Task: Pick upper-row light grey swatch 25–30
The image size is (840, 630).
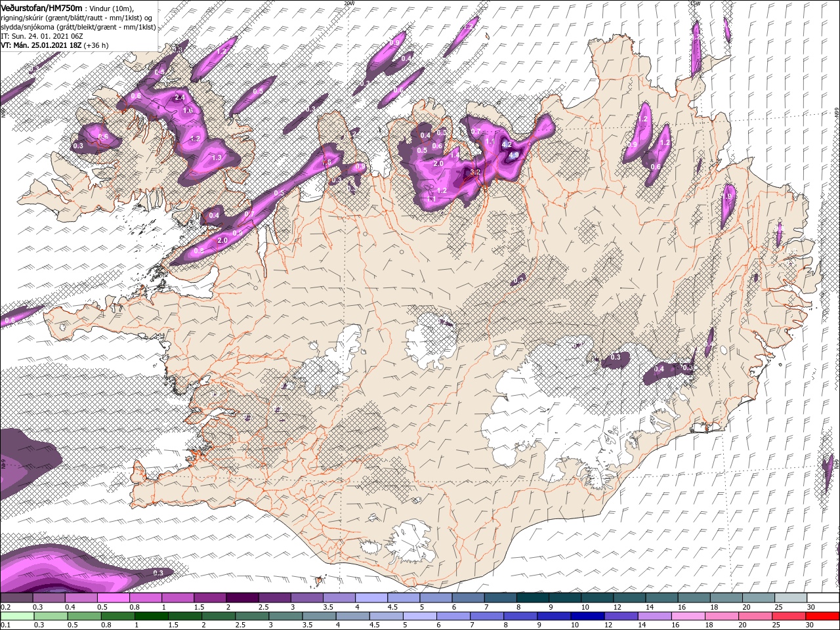Action: [791, 597]
